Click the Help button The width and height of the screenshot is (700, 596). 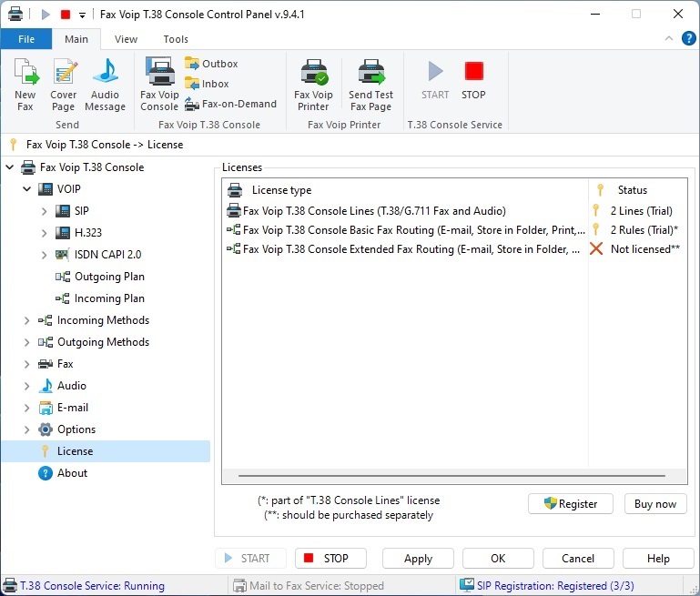[658, 558]
